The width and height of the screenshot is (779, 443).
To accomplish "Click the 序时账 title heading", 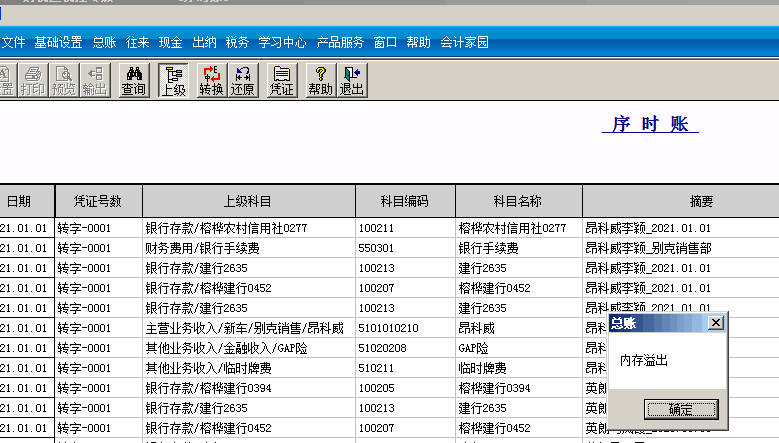I will tap(650, 124).
